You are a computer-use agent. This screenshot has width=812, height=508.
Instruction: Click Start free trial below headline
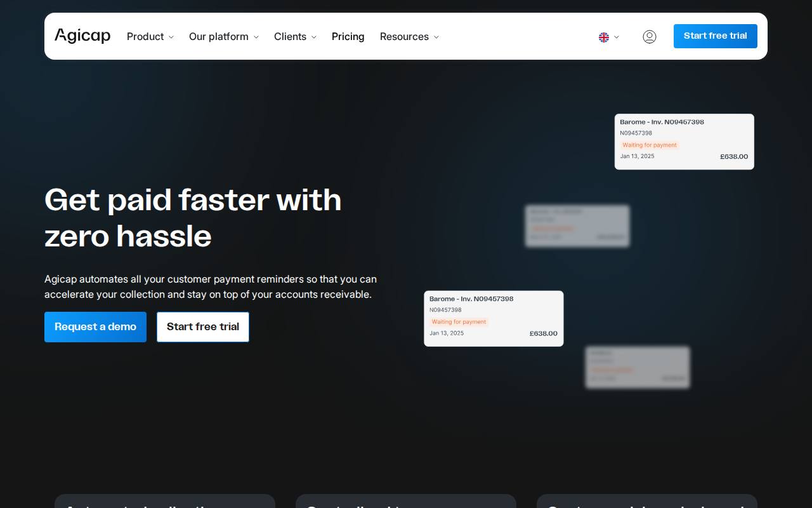point(203,327)
